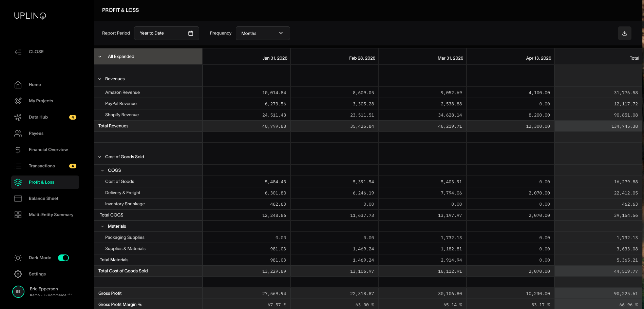Collapse the Revenues section
The image size is (644, 309).
point(100,79)
